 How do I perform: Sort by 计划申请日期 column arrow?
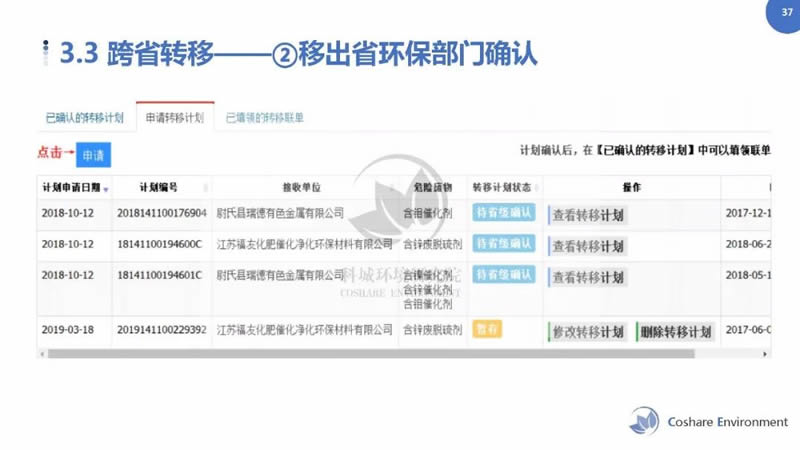click(x=106, y=188)
